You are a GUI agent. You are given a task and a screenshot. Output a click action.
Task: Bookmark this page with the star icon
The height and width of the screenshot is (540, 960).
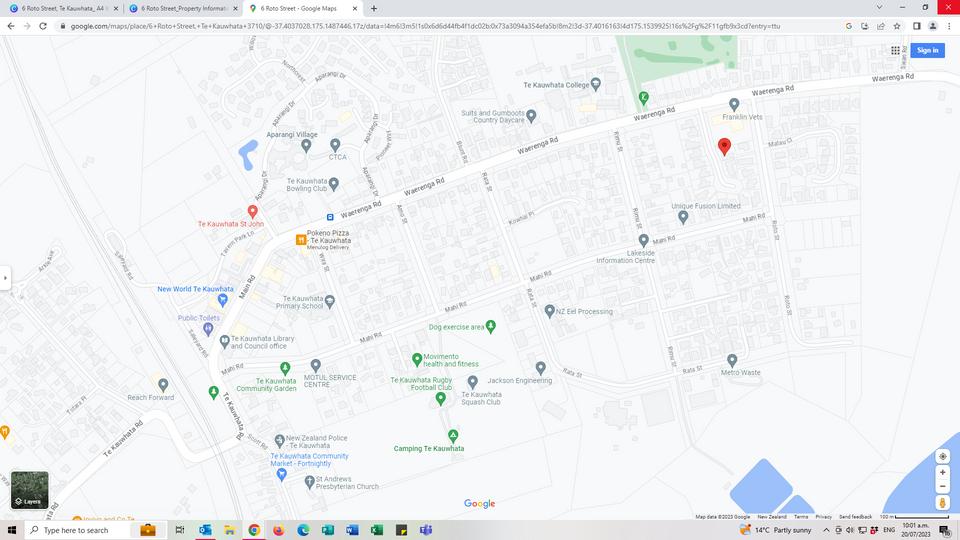897,26
